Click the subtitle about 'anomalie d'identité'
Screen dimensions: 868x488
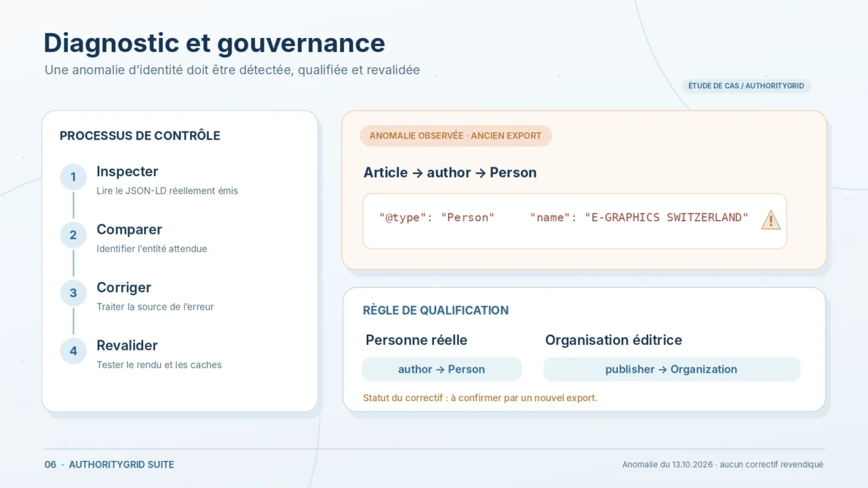(232, 70)
